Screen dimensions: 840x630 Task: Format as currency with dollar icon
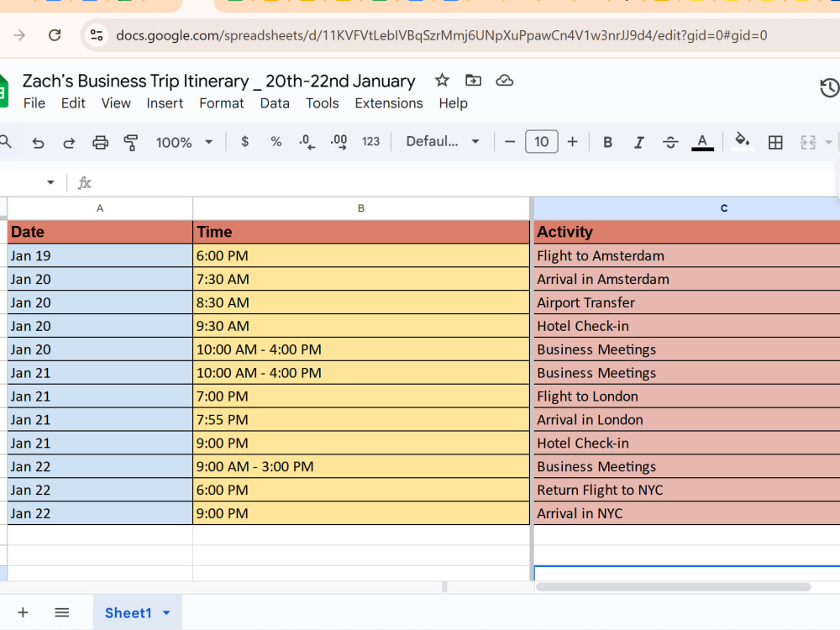(244, 142)
